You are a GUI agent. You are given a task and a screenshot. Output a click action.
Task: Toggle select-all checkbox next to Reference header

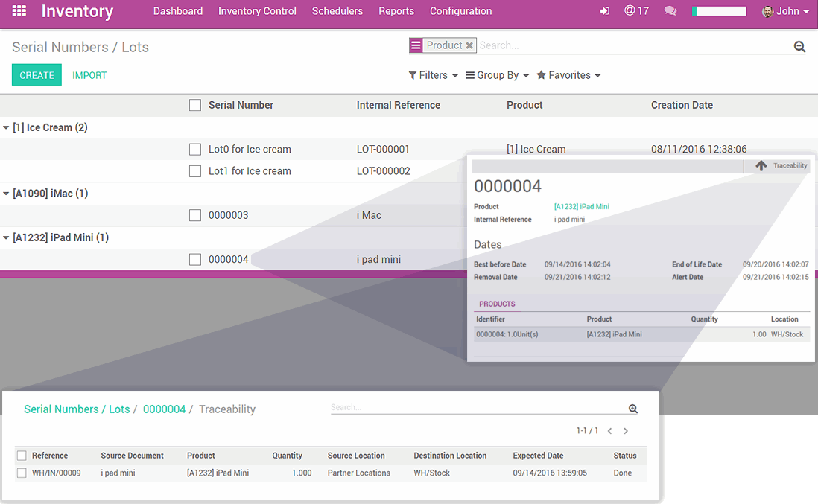pos(22,456)
